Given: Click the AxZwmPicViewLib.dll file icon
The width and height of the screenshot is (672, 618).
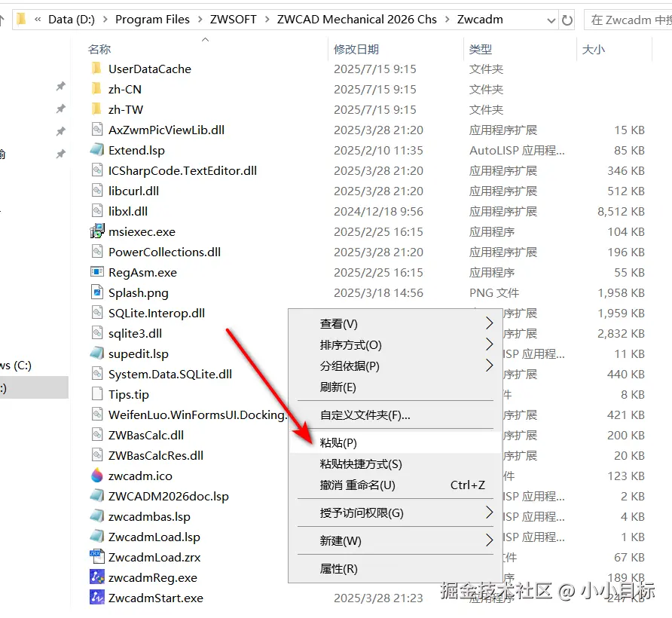Looking at the screenshot, I should [97, 130].
